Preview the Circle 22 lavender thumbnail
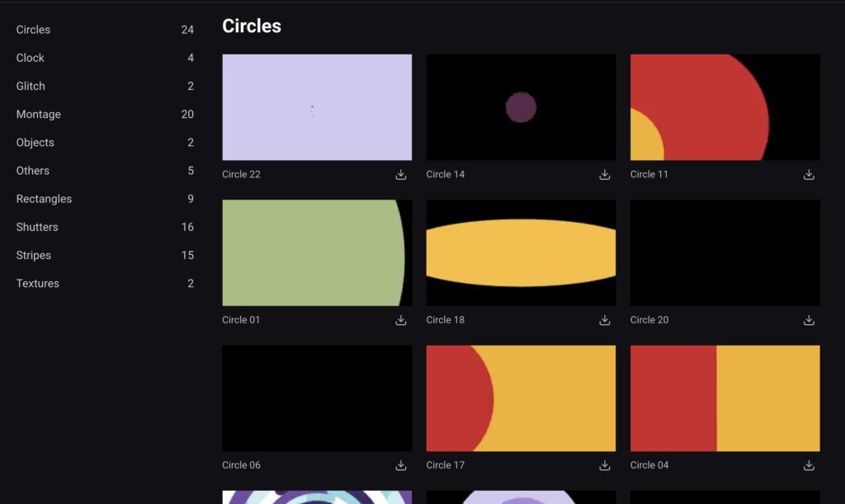Viewport: 845px width, 504px height. [x=317, y=107]
